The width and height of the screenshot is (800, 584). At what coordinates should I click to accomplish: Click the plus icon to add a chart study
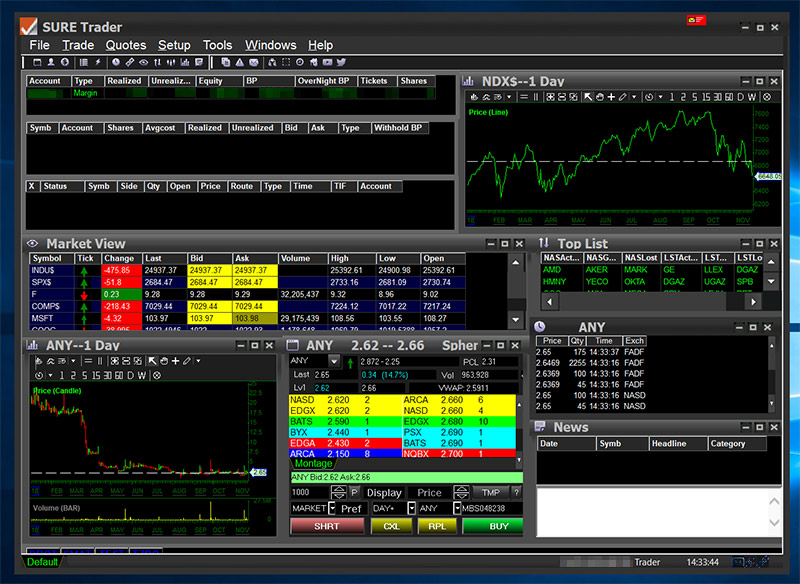(610, 96)
